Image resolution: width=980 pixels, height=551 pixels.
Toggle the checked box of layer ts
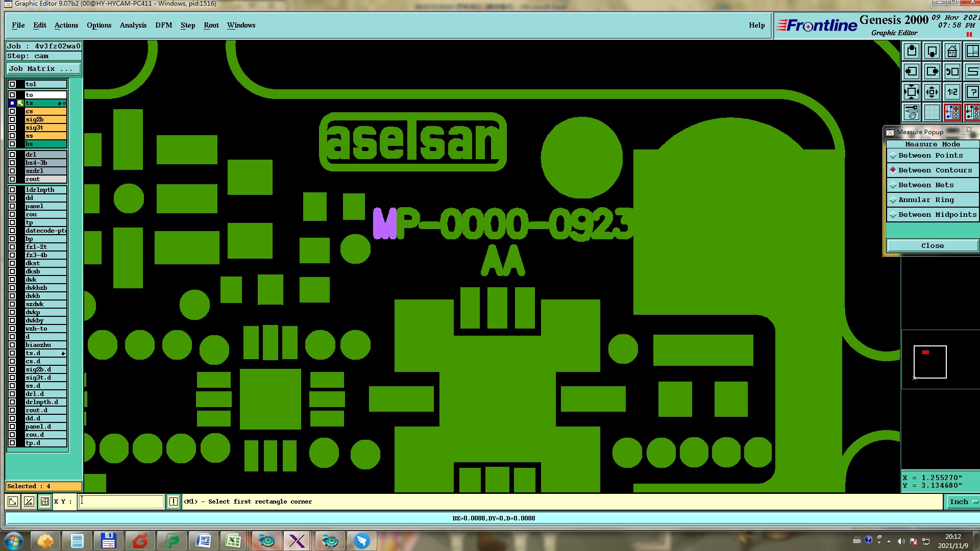click(x=12, y=103)
